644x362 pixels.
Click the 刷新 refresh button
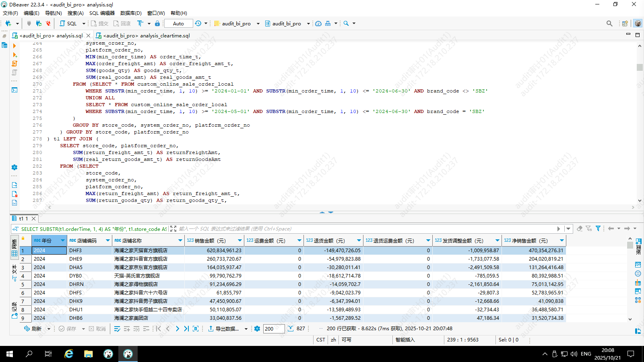(x=33, y=329)
